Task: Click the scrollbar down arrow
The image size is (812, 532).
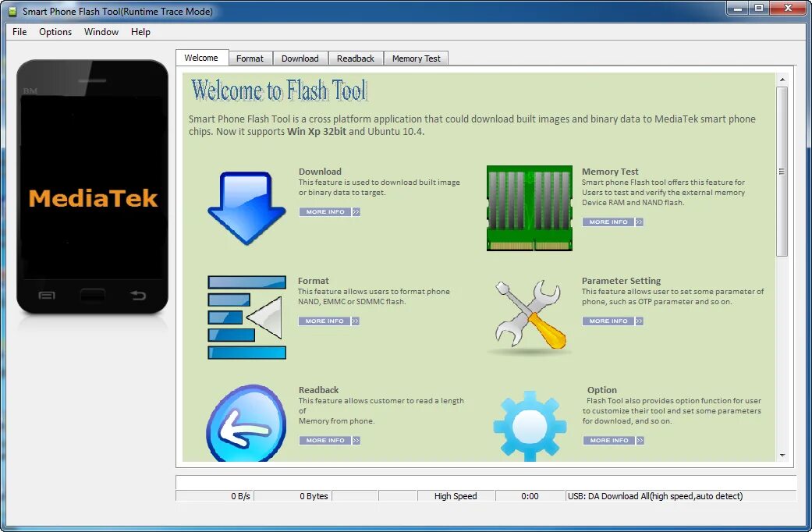Action: tap(782, 456)
